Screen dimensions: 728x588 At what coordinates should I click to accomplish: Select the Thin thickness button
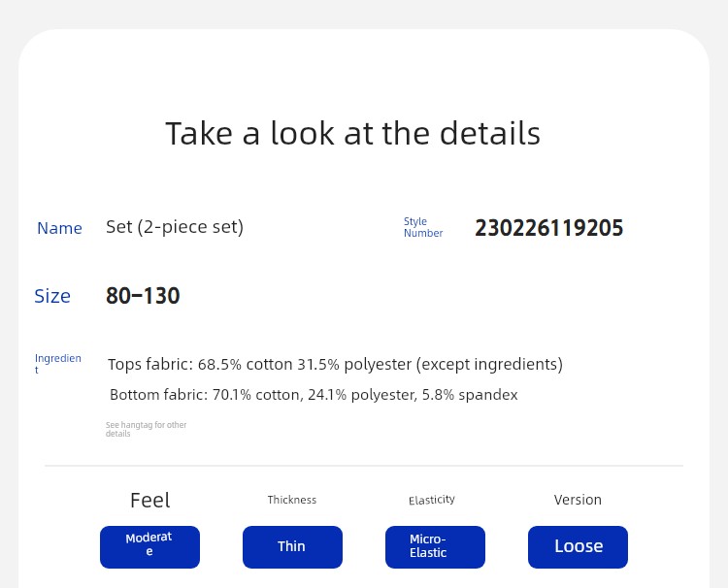tap(292, 546)
